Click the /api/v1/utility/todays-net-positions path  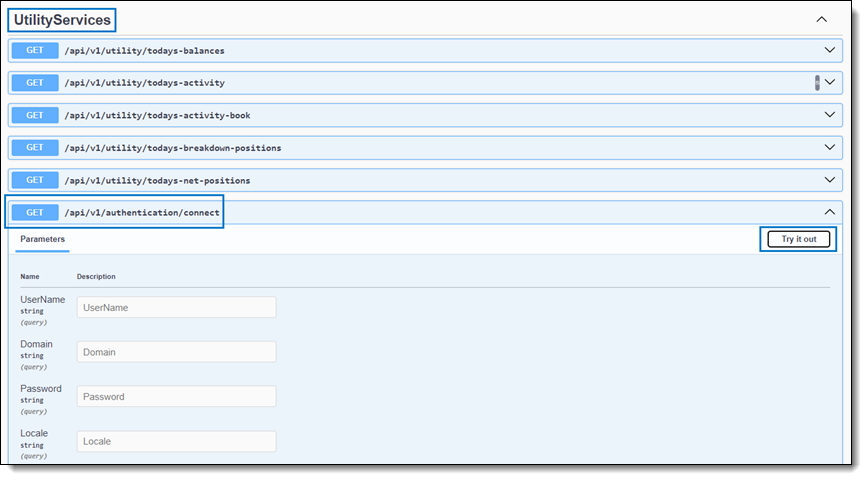pyautogui.click(x=158, y=181)
